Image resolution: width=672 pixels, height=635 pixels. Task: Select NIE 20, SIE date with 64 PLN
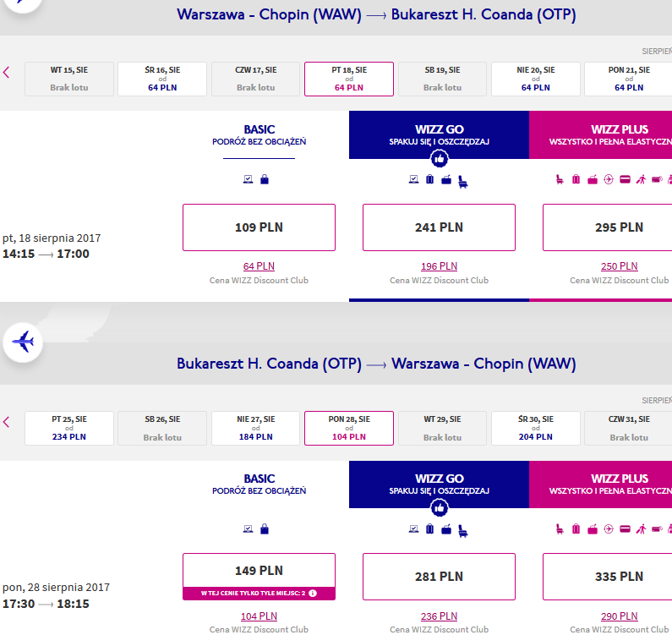[x=536, y=79]
